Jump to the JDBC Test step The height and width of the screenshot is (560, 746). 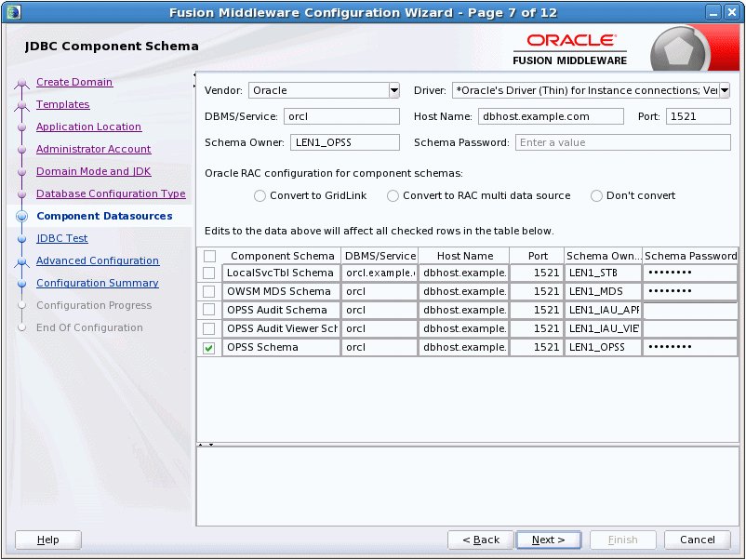[x=61, y=238]
